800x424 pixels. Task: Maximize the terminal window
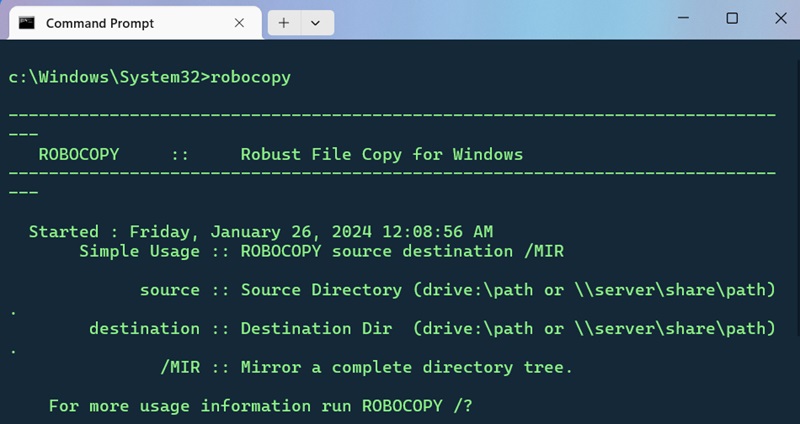pyautogui.click(x=732, y=18)
